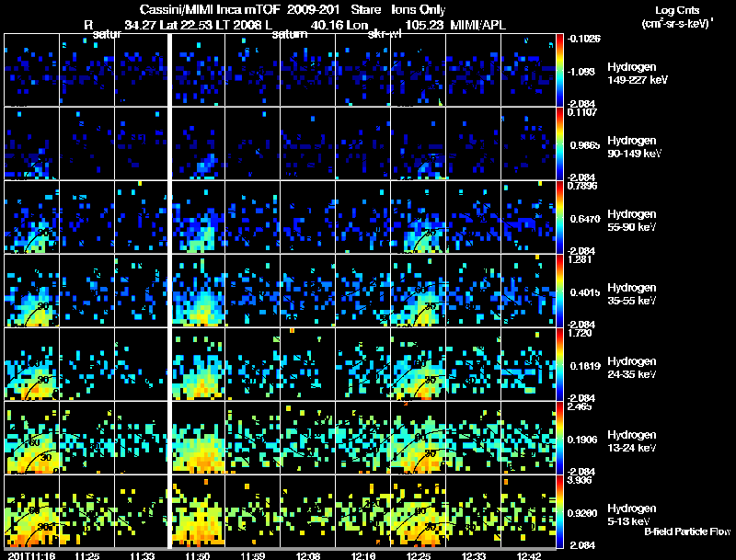Image resolution: width=736 pixels, height=560 pixels.
Task: Click the 11:59 time axis label
Action: [x=252, y=555]
